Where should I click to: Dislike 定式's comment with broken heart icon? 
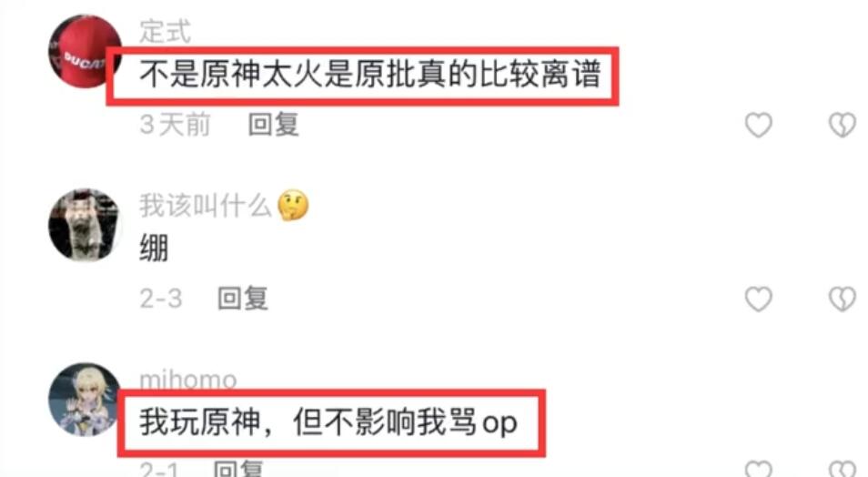[843, 125]
